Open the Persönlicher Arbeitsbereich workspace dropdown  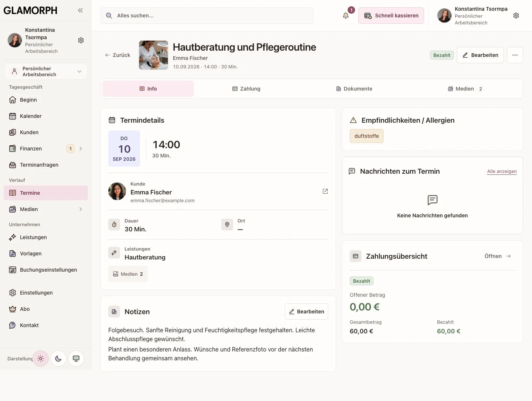(46, 71)
